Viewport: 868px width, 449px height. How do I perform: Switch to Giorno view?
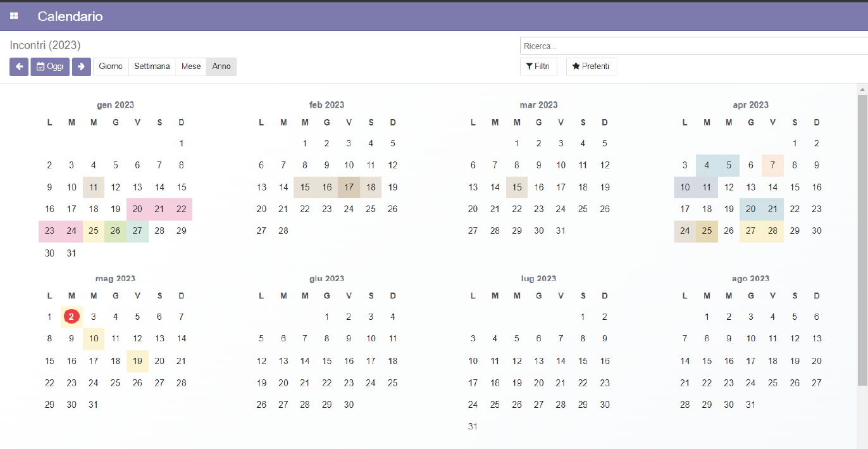(x=111, y=66)
